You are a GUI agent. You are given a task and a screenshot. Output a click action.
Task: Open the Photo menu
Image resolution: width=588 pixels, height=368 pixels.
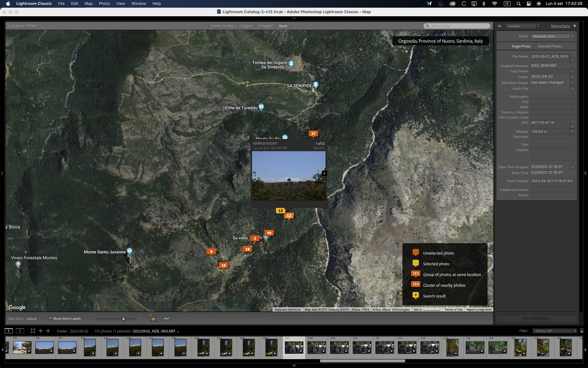[104, 3]
